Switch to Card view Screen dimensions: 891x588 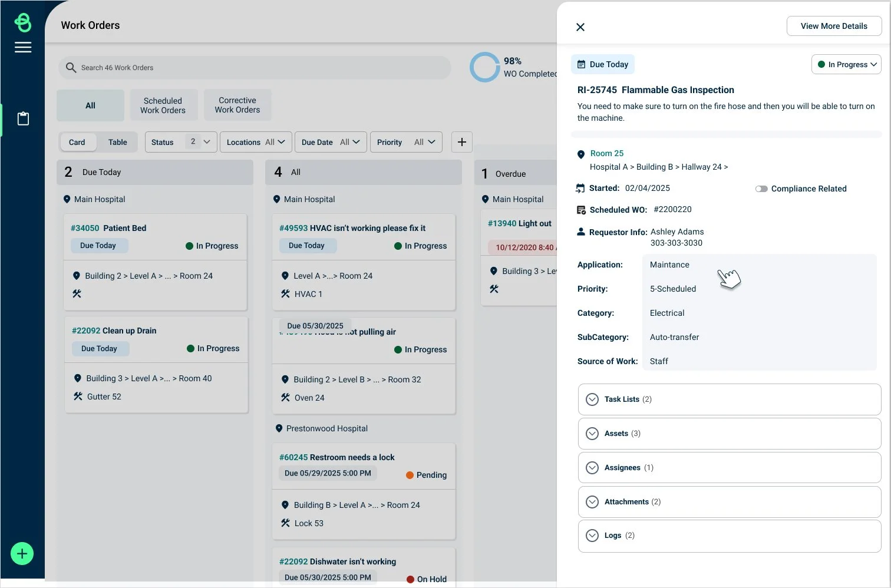pyautogui.click(x=77, y=142)
